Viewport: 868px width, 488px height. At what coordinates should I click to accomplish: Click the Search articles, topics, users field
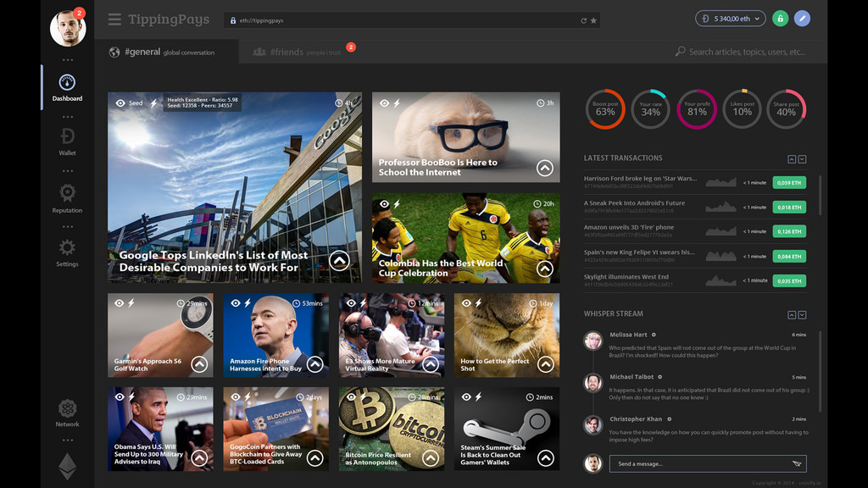[747, 52]
